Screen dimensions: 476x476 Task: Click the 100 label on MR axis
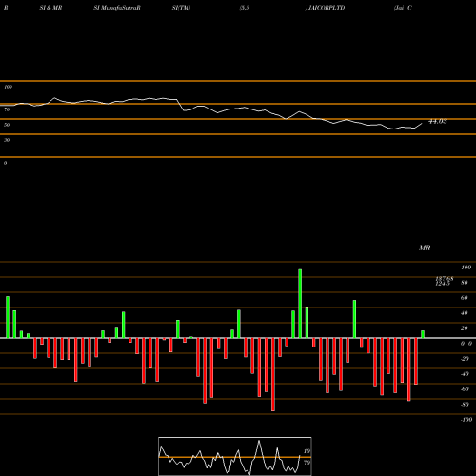(x=466, y=268)
